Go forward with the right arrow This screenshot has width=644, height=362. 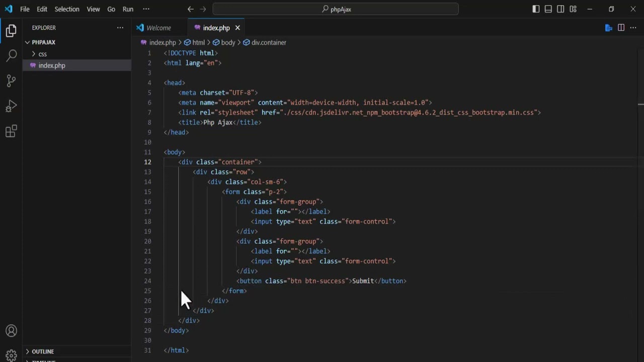coord(203,9)
